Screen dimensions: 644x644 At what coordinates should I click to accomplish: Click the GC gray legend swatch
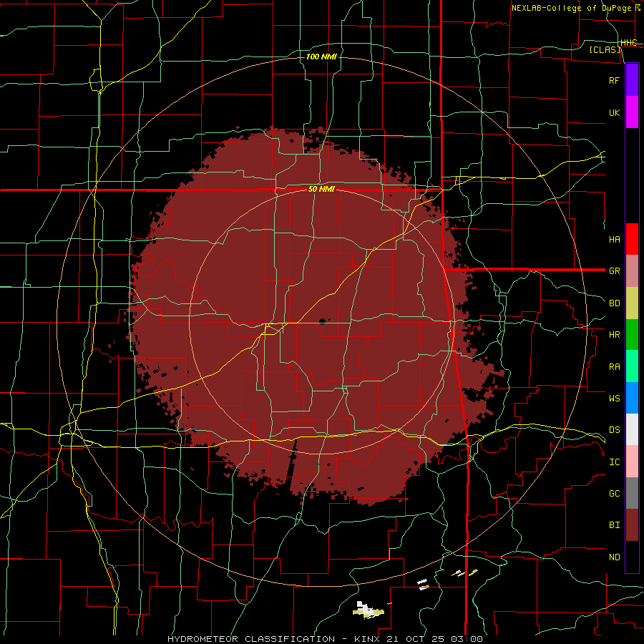pos(632,493)
